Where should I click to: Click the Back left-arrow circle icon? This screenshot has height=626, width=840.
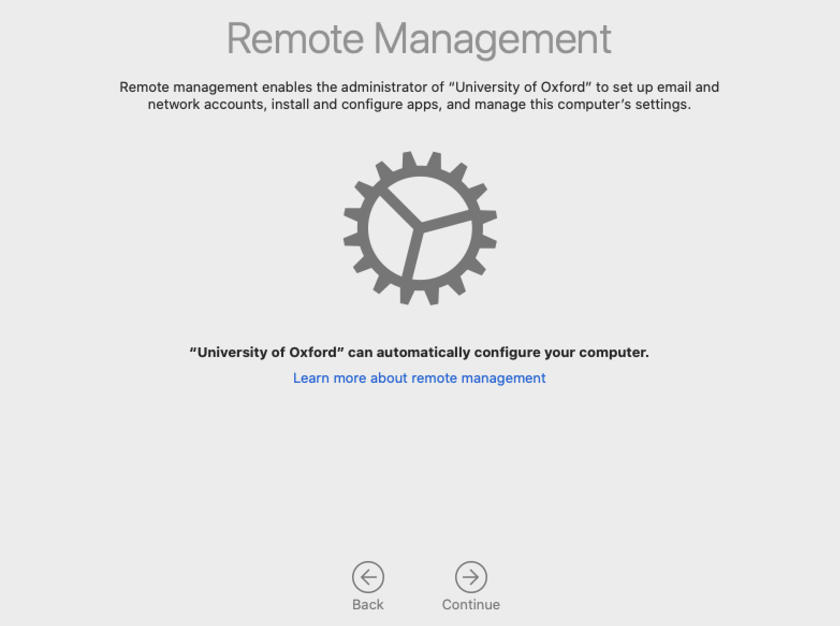(x=368, y=577)
